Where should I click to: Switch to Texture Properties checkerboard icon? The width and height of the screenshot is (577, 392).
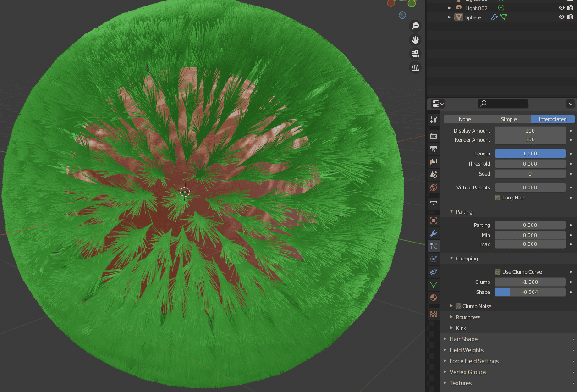pos(433,314)
